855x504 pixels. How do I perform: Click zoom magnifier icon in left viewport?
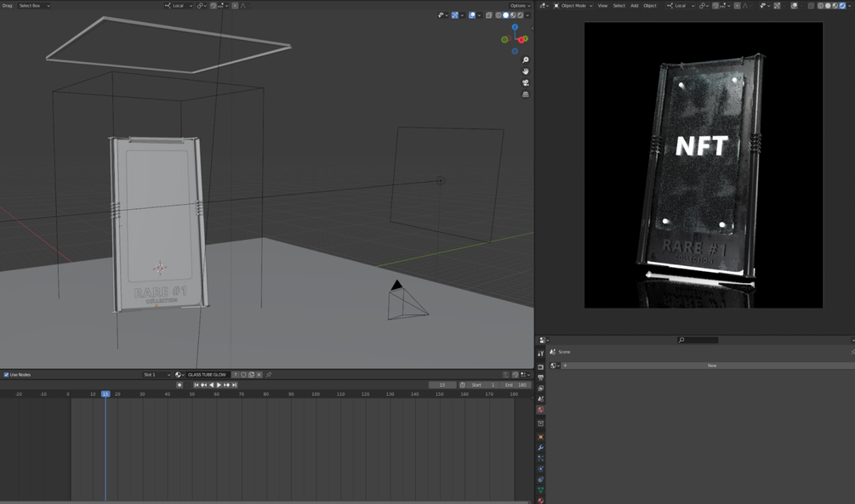pos(525,60)
